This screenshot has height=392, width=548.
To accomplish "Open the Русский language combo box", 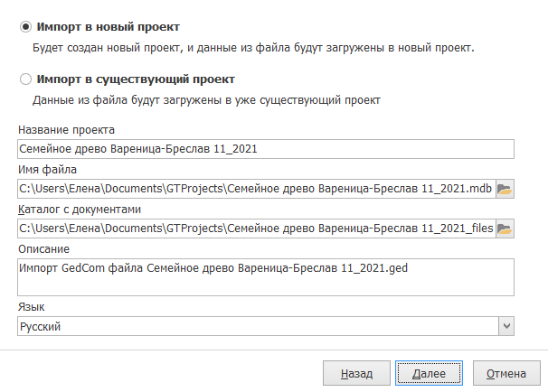I will 266,326.
